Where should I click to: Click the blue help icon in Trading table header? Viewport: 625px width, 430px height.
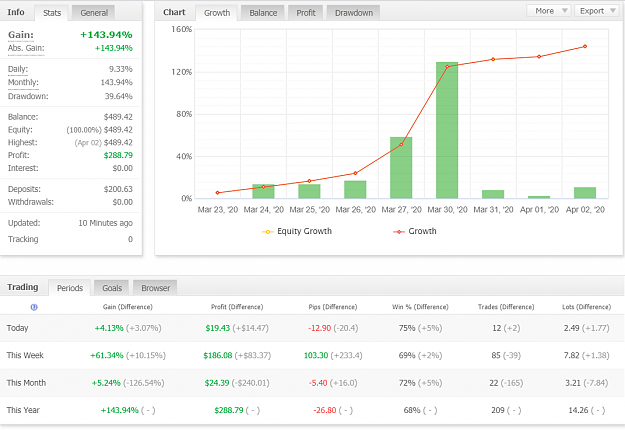click(34, 307)
